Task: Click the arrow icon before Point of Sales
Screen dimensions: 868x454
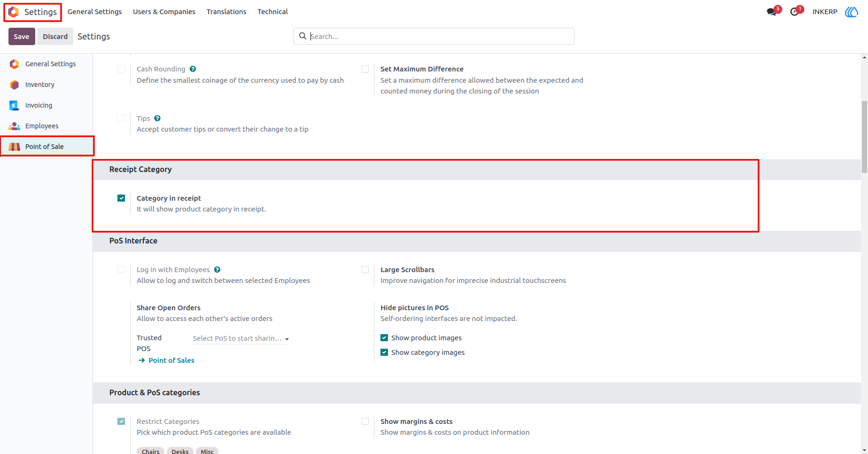Action: [141, 360]
